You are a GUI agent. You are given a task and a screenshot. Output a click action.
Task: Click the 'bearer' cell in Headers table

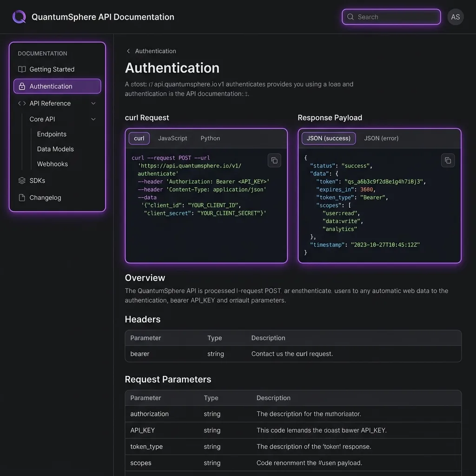point(139,354)
